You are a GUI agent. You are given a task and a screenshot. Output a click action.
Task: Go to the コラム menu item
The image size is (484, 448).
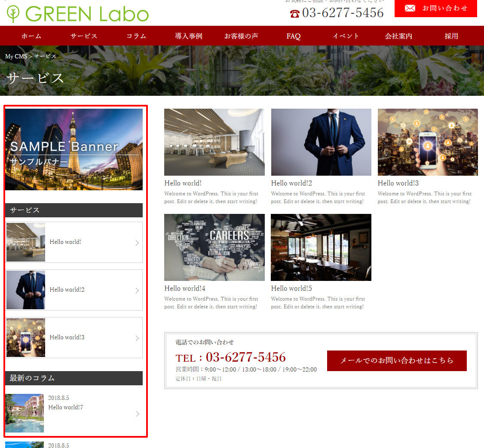[x=136, y=36]
